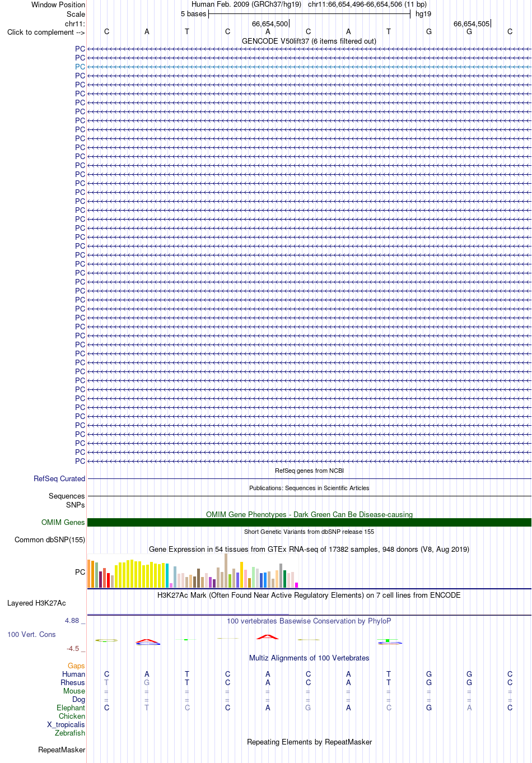Click the Scale track label
Image resolution: width=532 pixels, height=763 pixels.
76,14
